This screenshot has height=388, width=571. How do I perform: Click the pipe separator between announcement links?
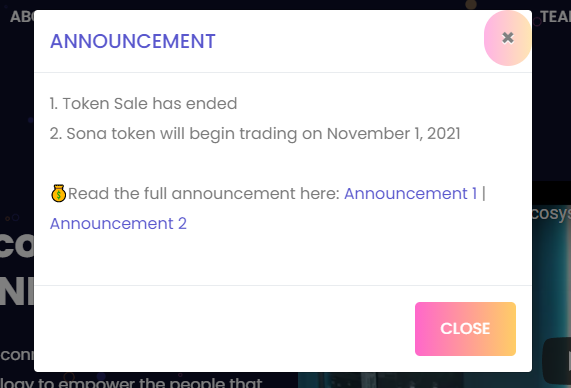tap(484, 193)
